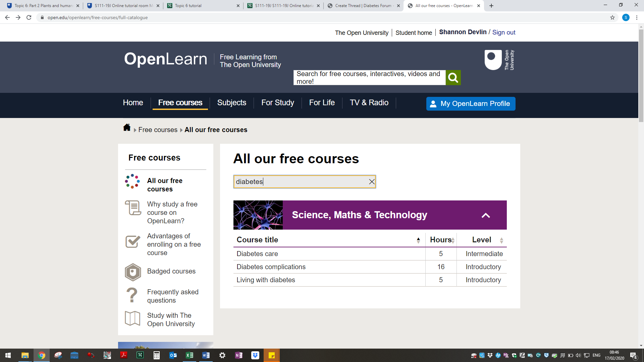The image size is (644, 362).
Task: Reload the page
Action: pos(29,17)
